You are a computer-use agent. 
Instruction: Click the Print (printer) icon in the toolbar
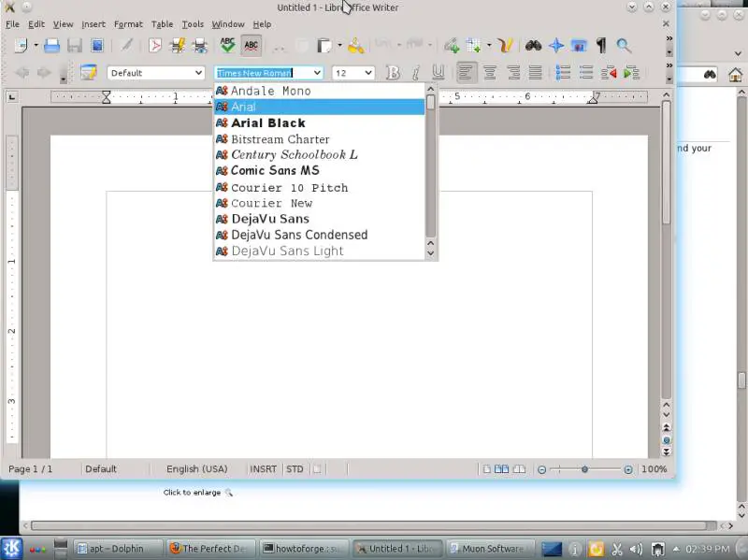(51, 46)
